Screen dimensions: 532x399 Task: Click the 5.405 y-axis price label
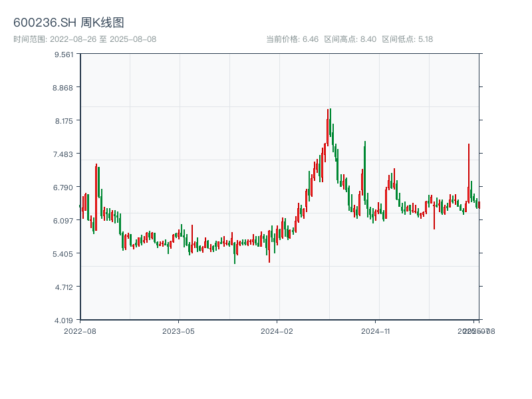pos(64,254)
